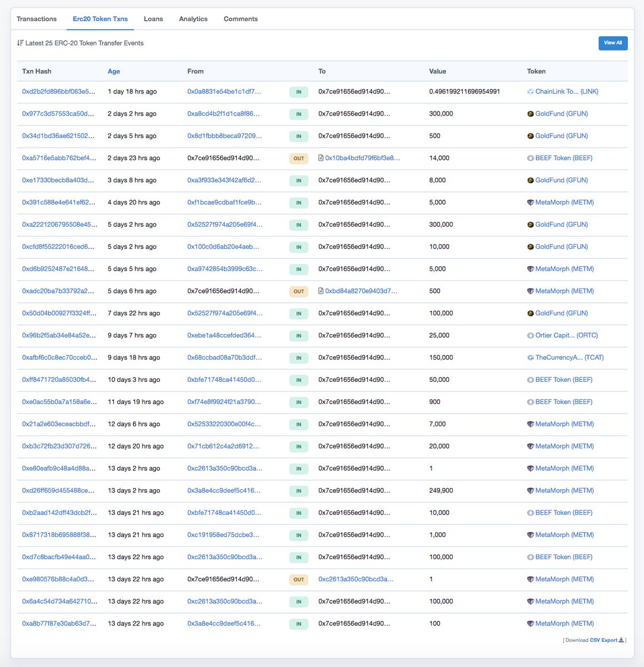644x667 pixels.
Task: Switch to the Comments tab
Action: click(241, 19)
